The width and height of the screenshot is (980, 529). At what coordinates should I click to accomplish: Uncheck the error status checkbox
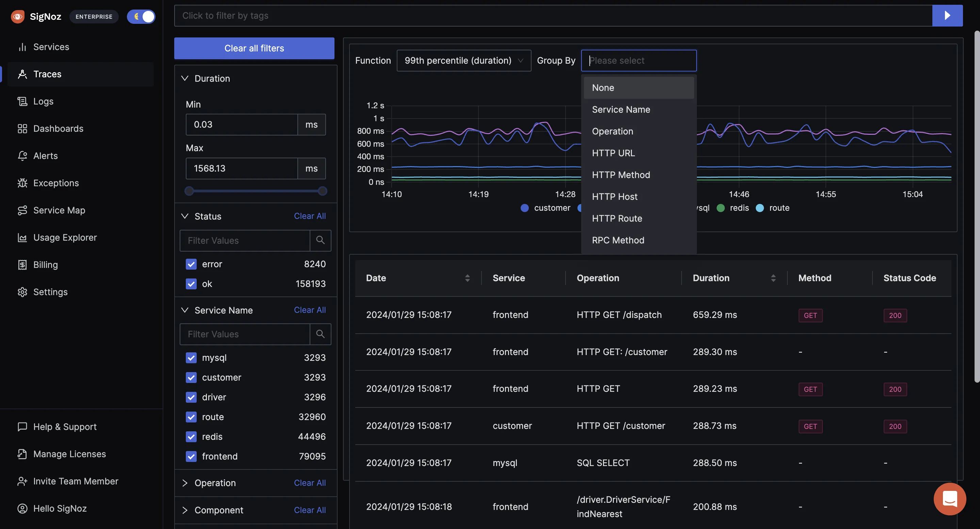click(191, 264)
